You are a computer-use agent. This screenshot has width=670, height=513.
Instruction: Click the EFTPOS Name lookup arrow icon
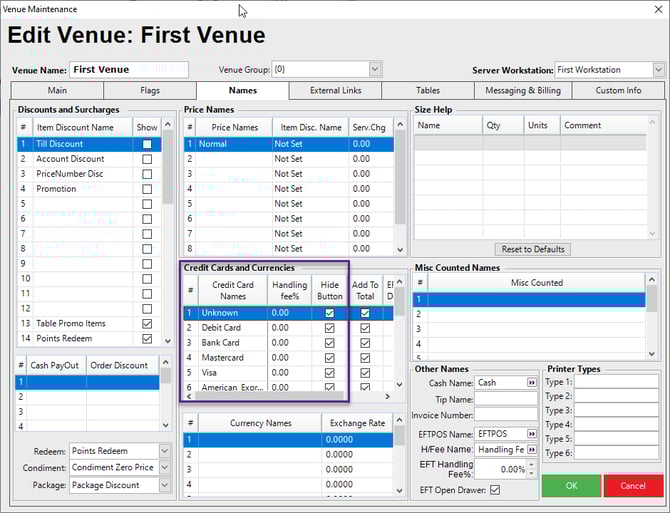pos(532,434)
